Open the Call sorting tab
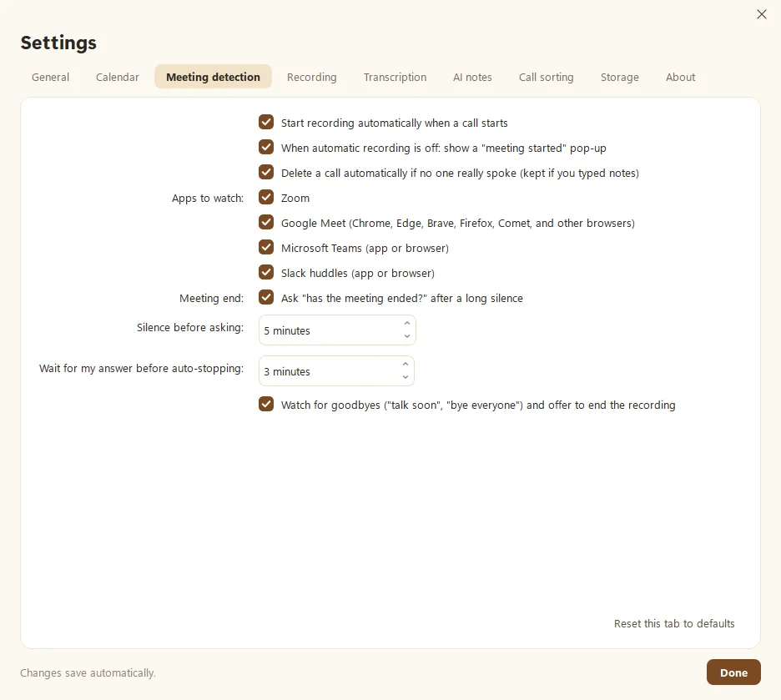781x700 pixels. (x=546, y=77)
